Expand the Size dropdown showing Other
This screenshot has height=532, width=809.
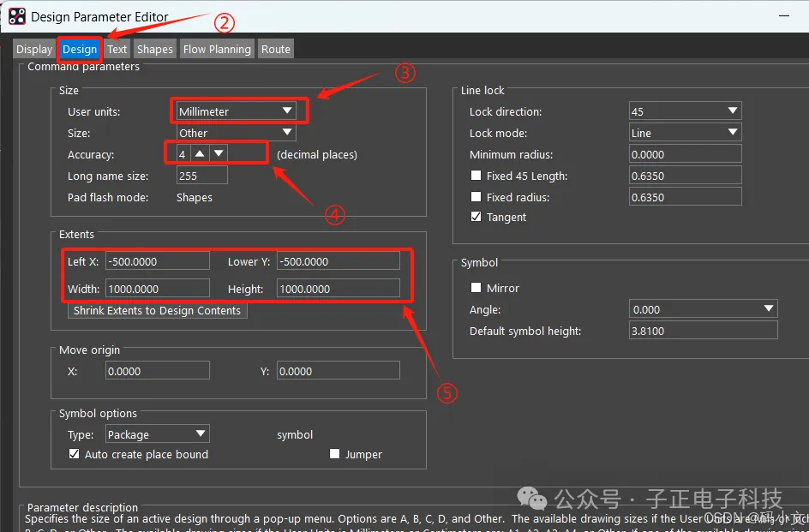(236, 133)
